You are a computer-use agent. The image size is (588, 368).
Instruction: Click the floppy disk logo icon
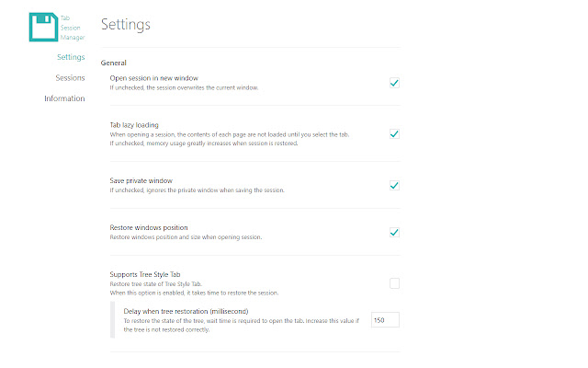[x=42, y=27]
